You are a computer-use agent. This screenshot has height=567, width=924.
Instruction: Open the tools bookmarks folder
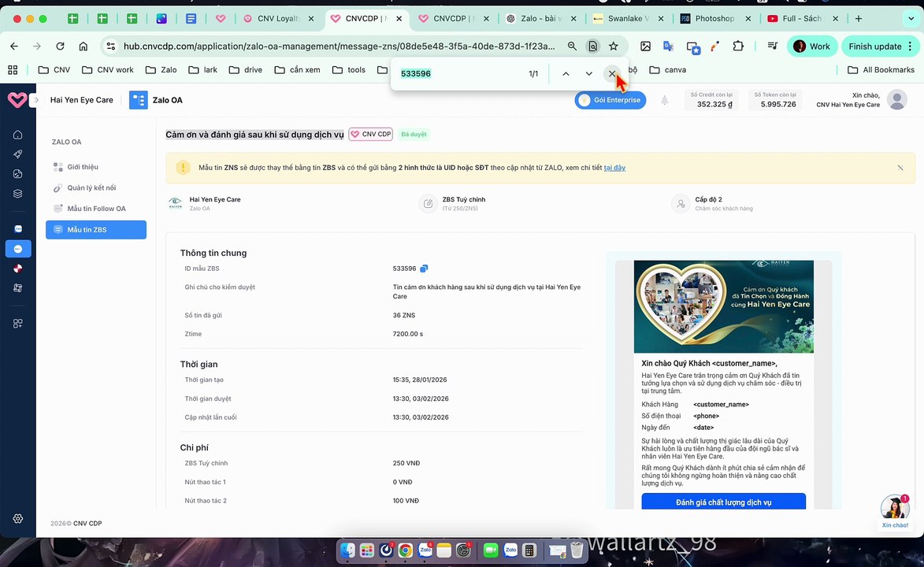click(x=349, y=69)
